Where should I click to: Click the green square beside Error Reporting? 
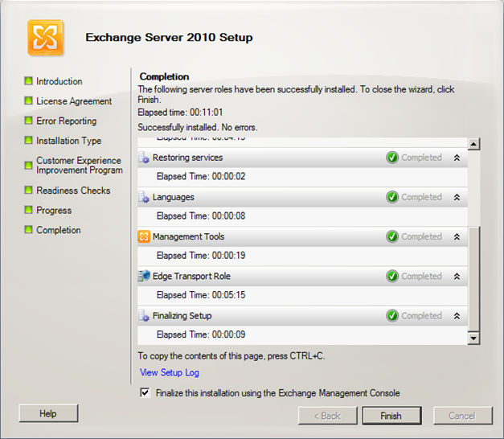click(x=29, y=121)
